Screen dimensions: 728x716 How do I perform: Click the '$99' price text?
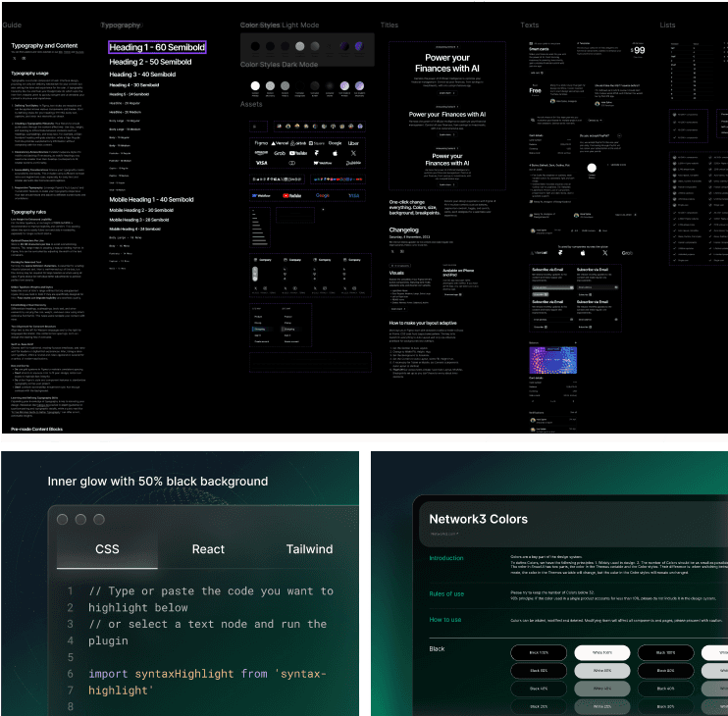[638, 50]
